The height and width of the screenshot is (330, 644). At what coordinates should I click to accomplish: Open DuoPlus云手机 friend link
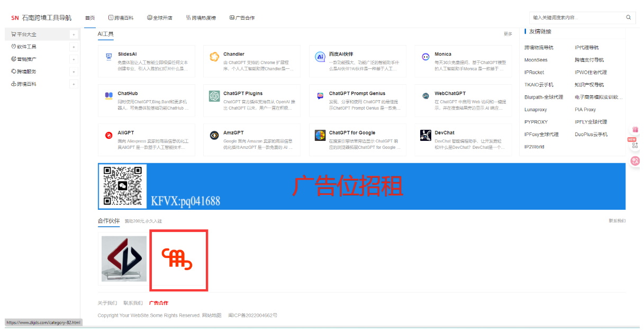pyautogui.click(x=591, y=135)
